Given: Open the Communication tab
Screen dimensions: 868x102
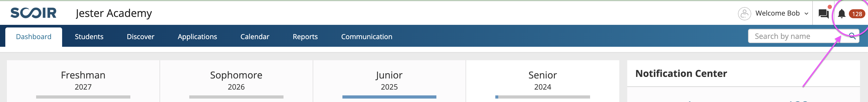Looking at the screenshot, I should pyautogui.click(x=367, y=36).
